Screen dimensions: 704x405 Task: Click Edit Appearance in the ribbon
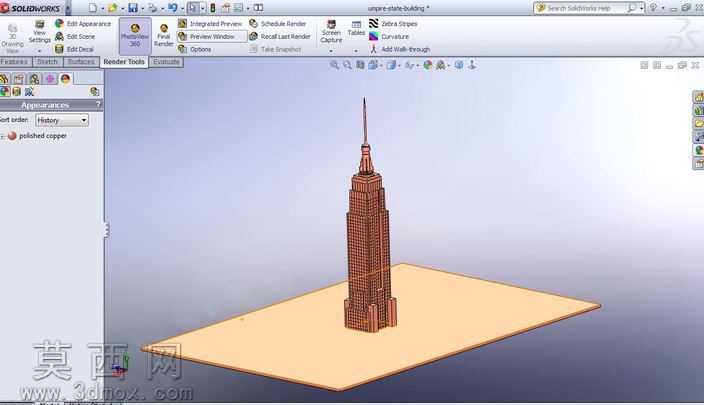(x=83, y=23)
